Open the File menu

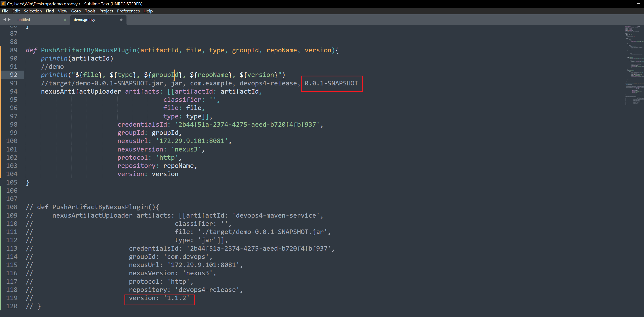5,11
